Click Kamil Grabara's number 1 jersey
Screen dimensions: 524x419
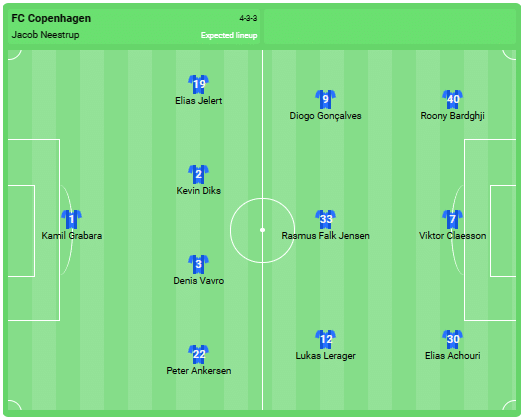click(x=72, y=220)
